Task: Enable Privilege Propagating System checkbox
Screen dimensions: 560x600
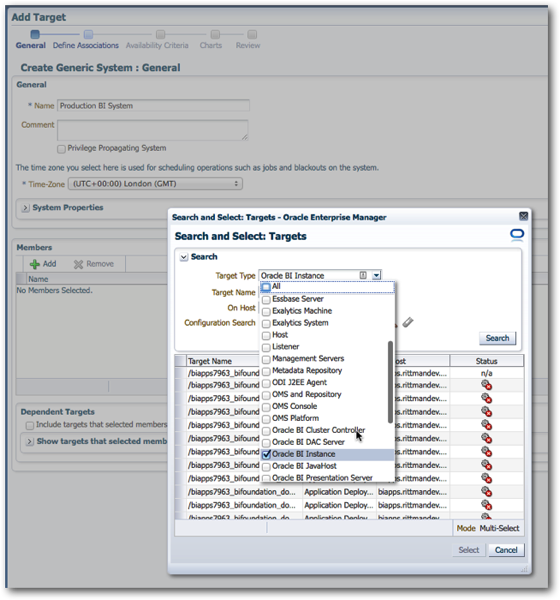Action: point(61,149)
